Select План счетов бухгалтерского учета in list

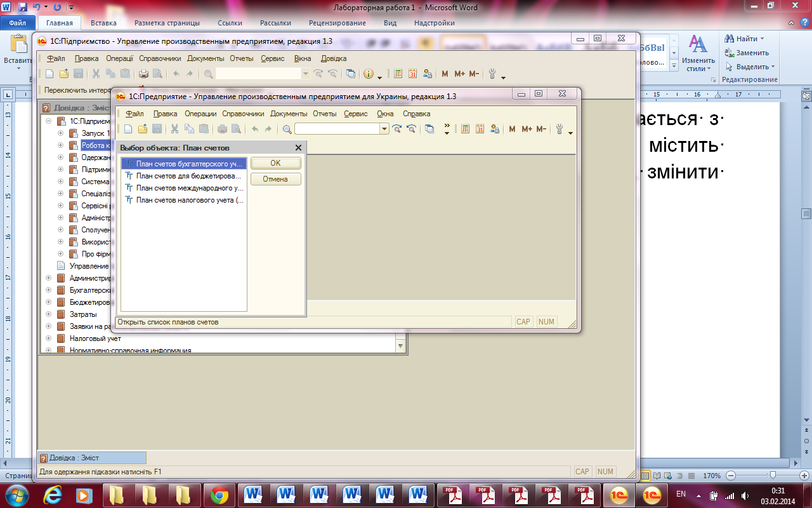point(183,163)
